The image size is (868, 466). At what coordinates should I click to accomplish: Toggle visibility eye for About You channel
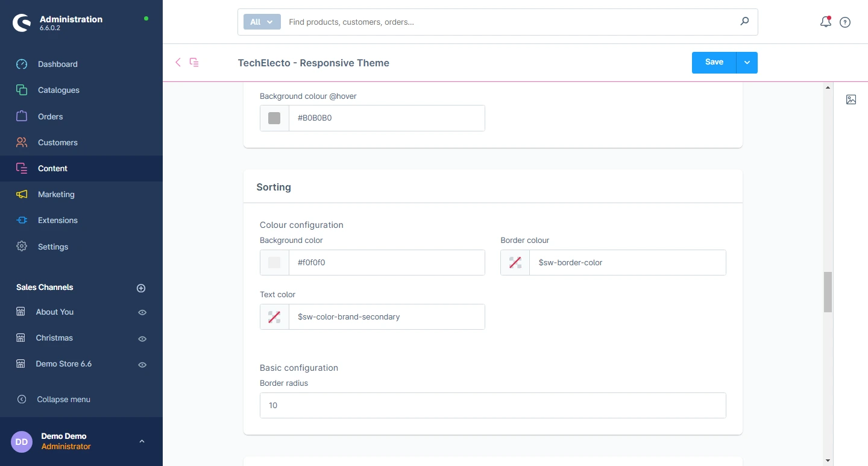[x=142, y=312]
